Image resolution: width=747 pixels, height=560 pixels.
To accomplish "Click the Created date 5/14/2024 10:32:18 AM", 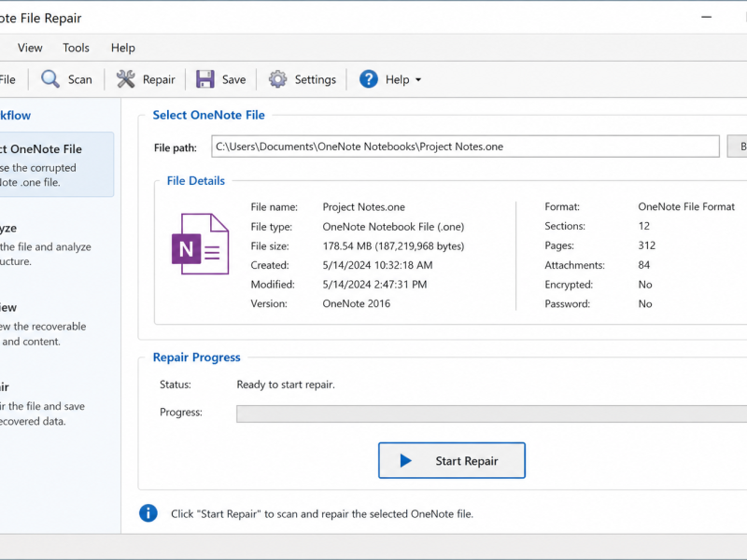I will [x=378, y=265].
